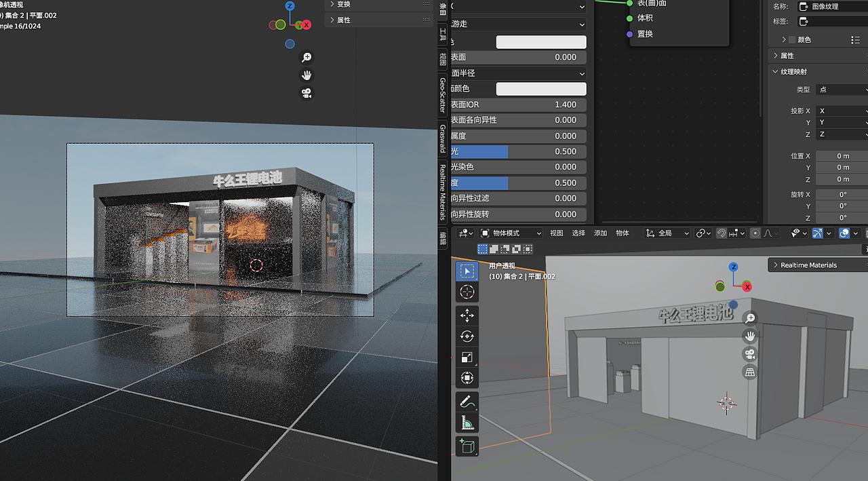Set selection mode to subtract icon

[505, 249]
